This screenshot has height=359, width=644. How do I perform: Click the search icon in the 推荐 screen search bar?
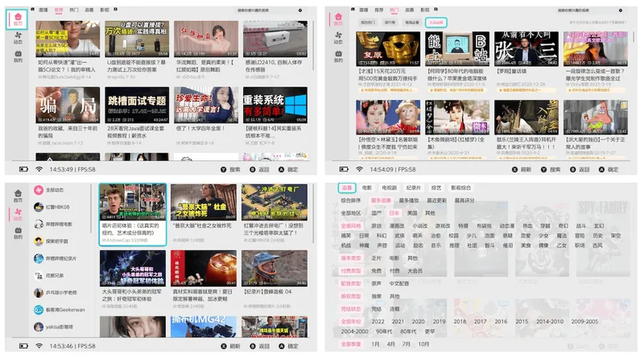(x=300, y=10)
